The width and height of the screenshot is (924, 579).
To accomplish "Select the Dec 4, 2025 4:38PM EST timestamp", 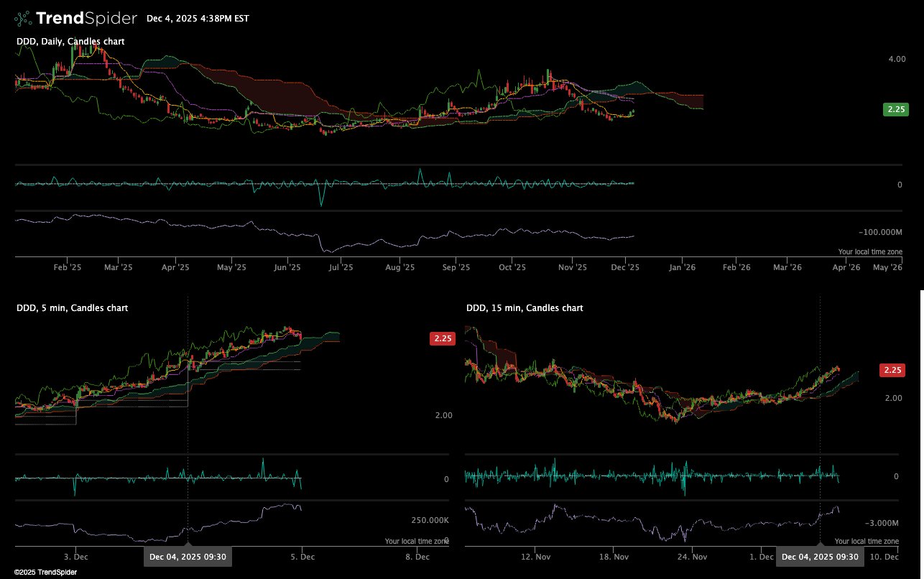I will (198, 19).
